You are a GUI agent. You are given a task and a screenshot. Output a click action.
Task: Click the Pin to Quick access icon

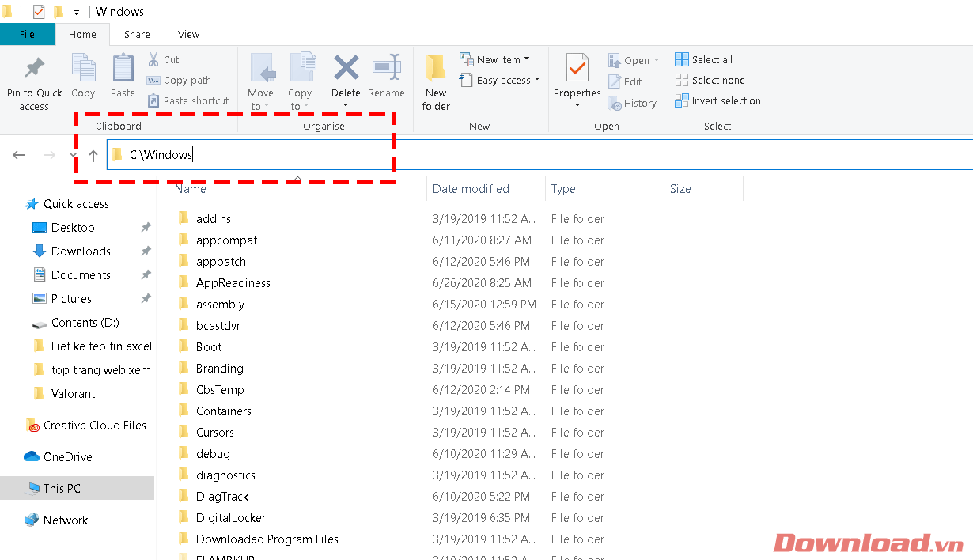coord(34,69)
